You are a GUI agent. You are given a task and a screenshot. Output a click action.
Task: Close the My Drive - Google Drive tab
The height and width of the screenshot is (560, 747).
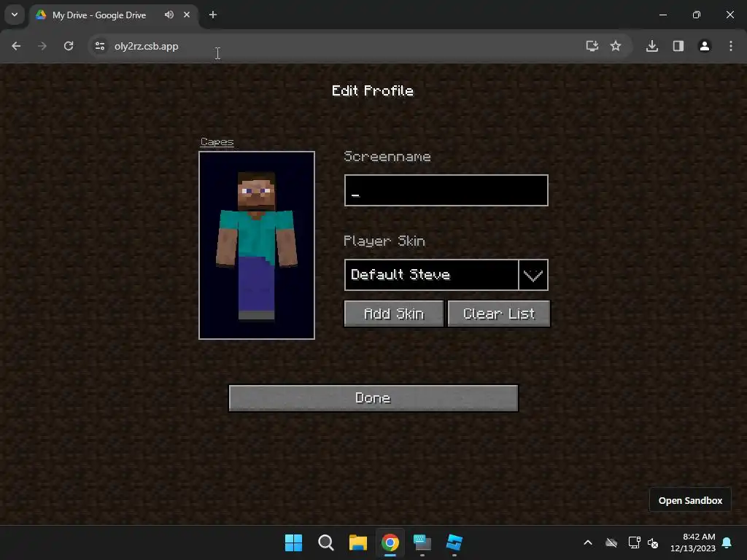[187, 15]
